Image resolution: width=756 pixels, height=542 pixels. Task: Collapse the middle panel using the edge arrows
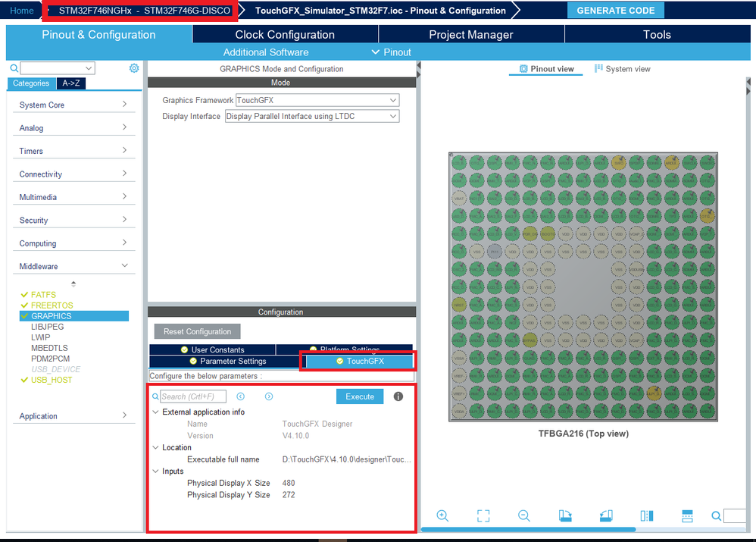[x=418, y=69]
